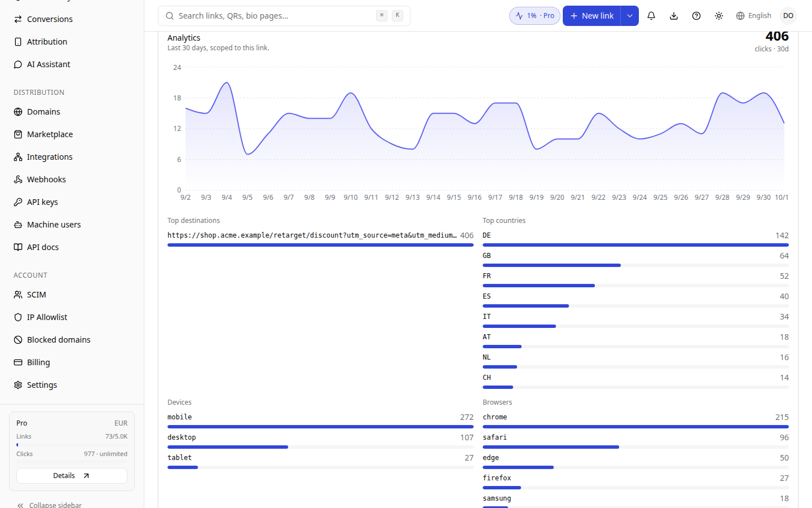Click the Blocked domains ban icon
812x508 pixels.
click(x=18, y=340)
